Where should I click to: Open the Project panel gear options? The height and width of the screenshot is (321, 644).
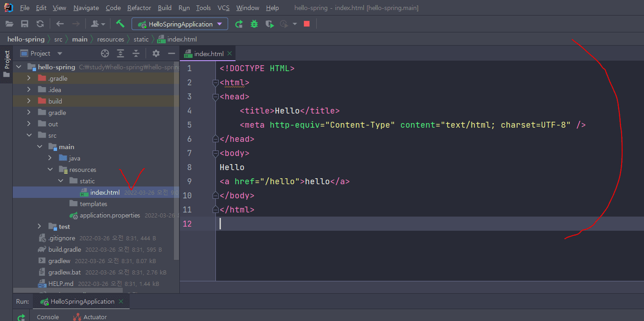pos(156,53)
